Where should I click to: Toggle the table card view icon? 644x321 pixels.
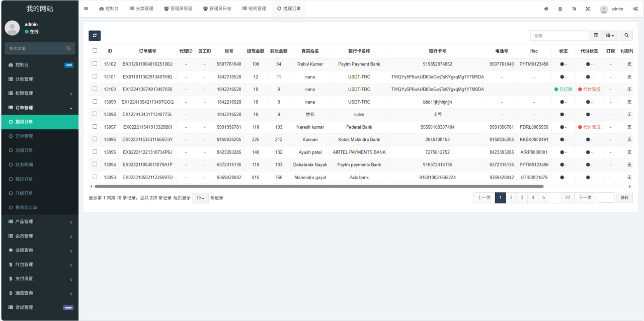(596, 36)
